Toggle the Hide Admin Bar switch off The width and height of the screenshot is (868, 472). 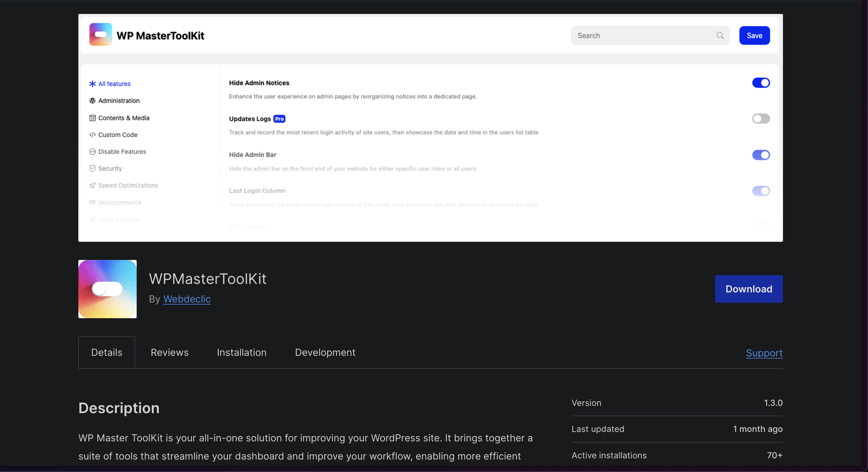click(761, 155)
